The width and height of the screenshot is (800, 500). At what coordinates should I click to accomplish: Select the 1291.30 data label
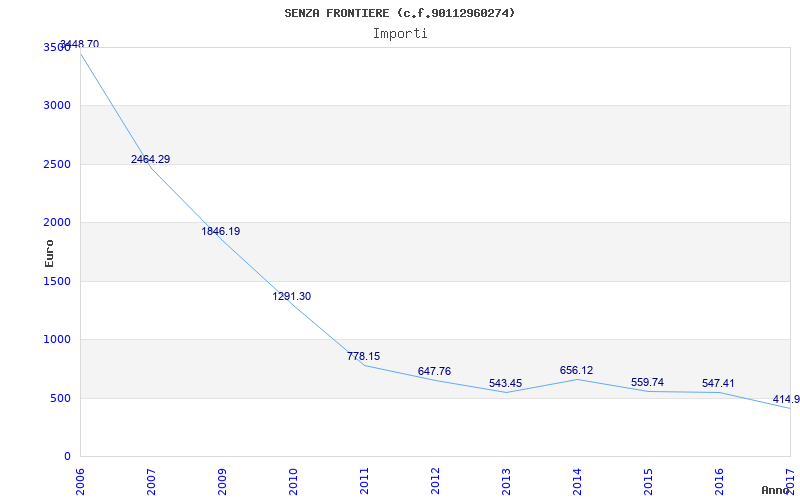(x=292, y=296)
